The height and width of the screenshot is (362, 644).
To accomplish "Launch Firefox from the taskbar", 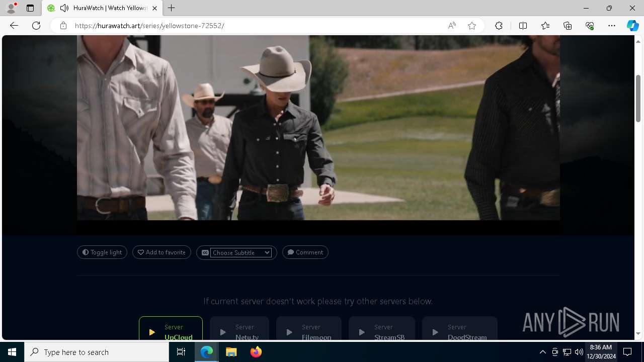I will [x=256, y=352].
